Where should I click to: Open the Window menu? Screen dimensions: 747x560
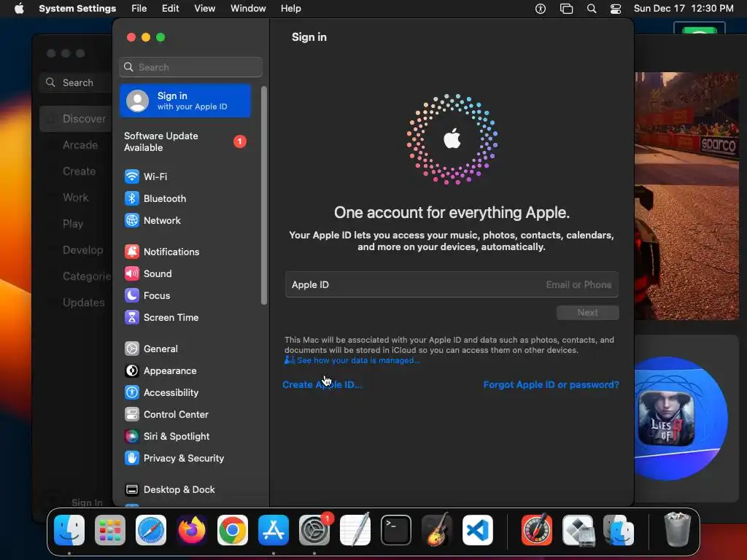coord(248,9)
